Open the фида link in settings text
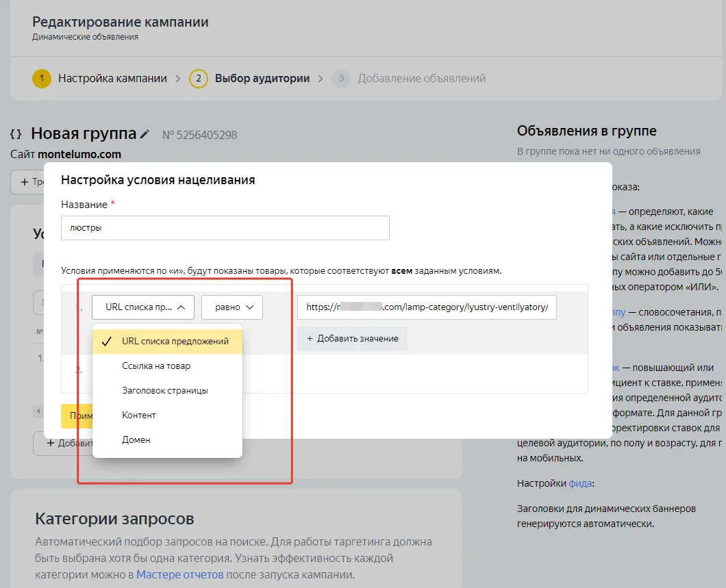The height and width of the screenshot is (588, 726). [x=580, y=483]
